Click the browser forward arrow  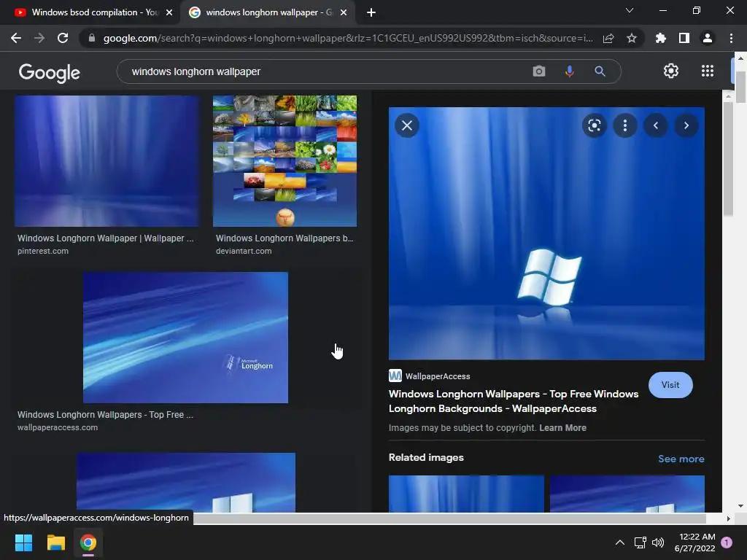click(x=39, y=38)
